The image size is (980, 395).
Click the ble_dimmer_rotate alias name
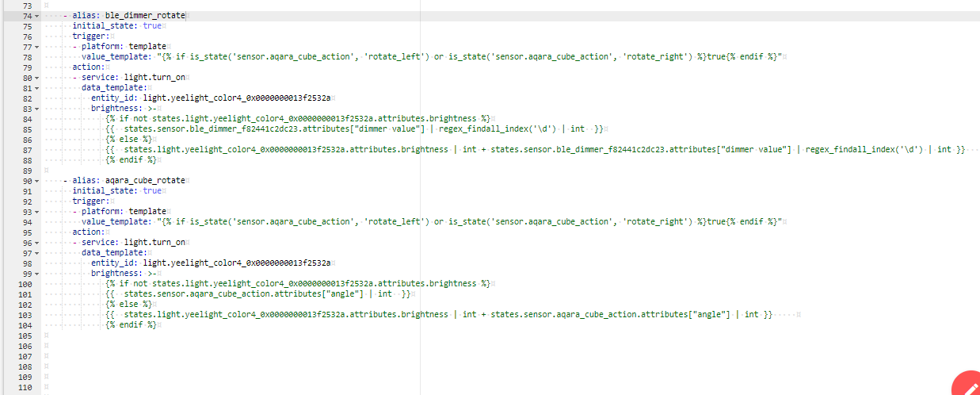click(147, 16)
